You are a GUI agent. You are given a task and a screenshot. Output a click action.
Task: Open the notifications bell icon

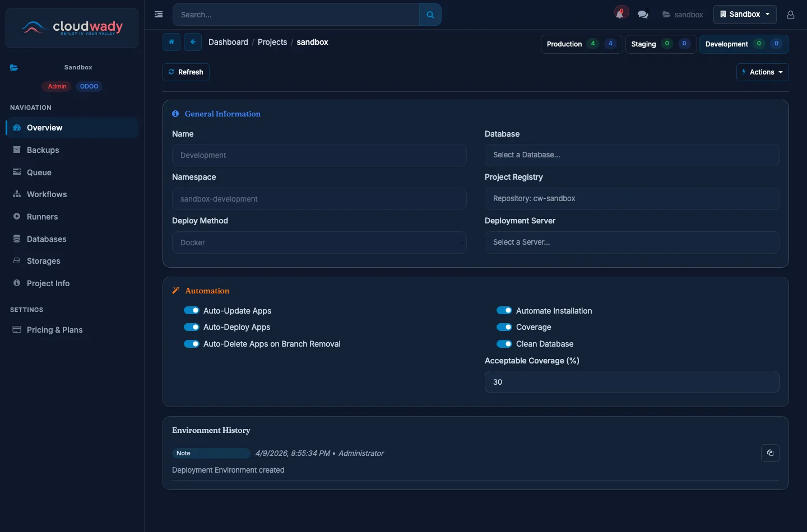pyautogui.click(x=620, y=13)
